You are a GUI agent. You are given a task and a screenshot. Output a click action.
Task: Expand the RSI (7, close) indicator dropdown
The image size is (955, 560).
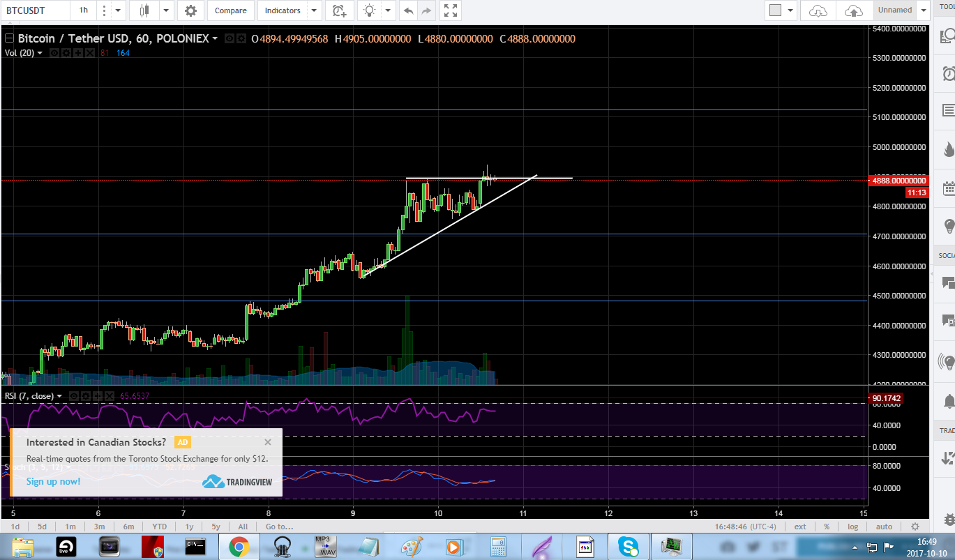59,396
